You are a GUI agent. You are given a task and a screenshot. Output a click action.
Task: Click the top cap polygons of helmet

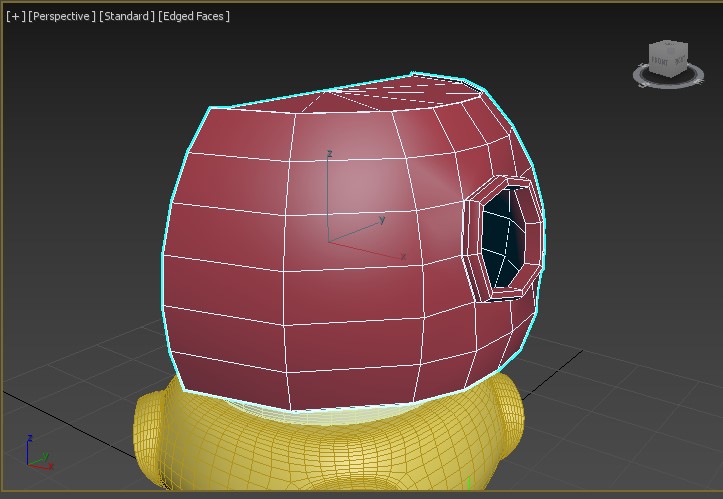pos(400,95)
